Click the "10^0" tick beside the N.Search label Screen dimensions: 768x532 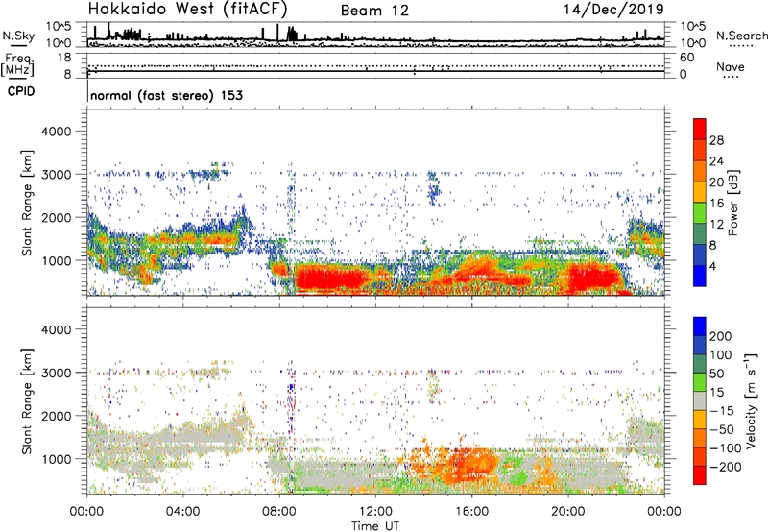pyautogui.click(x=692, y=43)
